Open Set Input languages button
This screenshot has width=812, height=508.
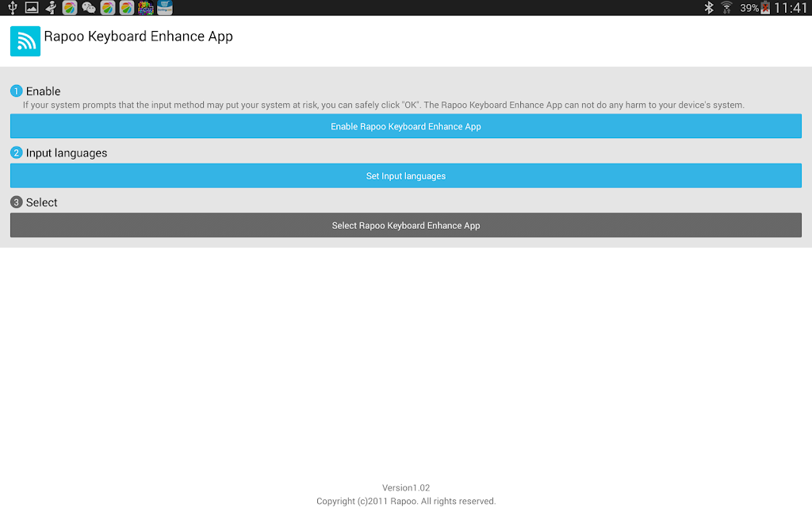coord(406,175)
